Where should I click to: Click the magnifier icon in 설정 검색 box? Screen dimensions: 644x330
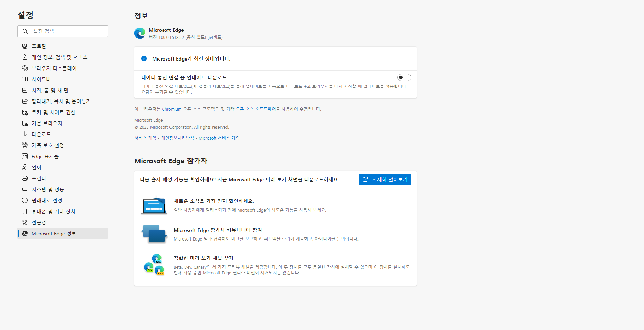coord(25,31)
